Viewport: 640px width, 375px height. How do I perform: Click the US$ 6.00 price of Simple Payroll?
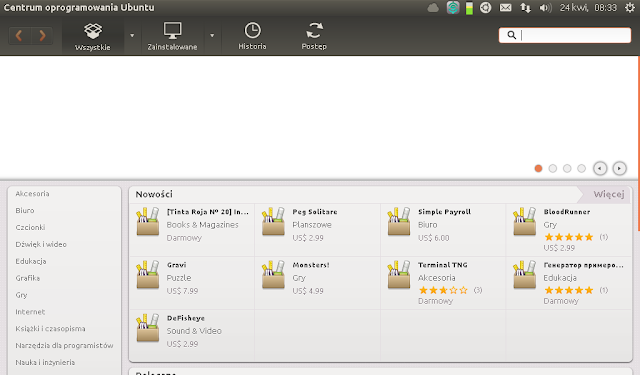pos(433,238)
